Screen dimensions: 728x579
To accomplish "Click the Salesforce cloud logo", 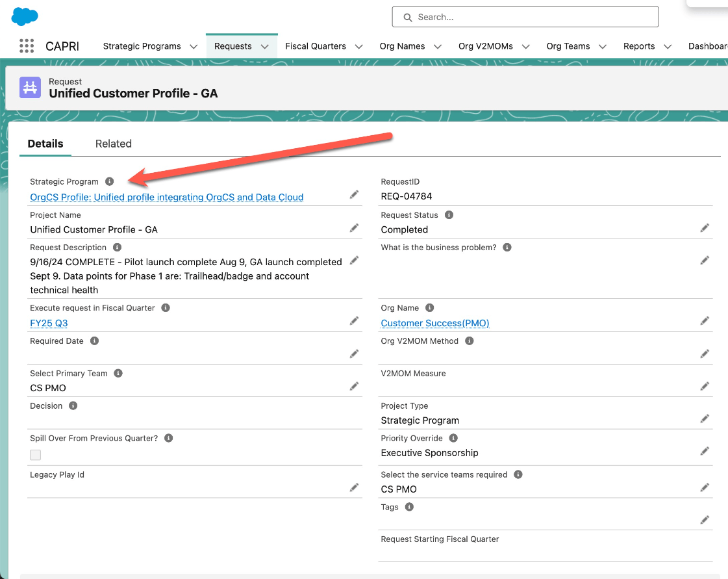I will [x=25, y=17].
